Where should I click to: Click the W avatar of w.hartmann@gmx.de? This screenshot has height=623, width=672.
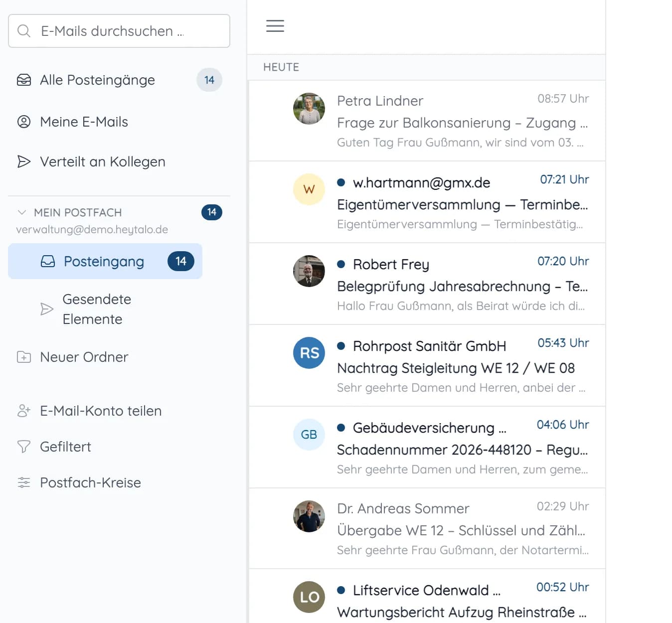pyautogui.click(x=309, y=189)
